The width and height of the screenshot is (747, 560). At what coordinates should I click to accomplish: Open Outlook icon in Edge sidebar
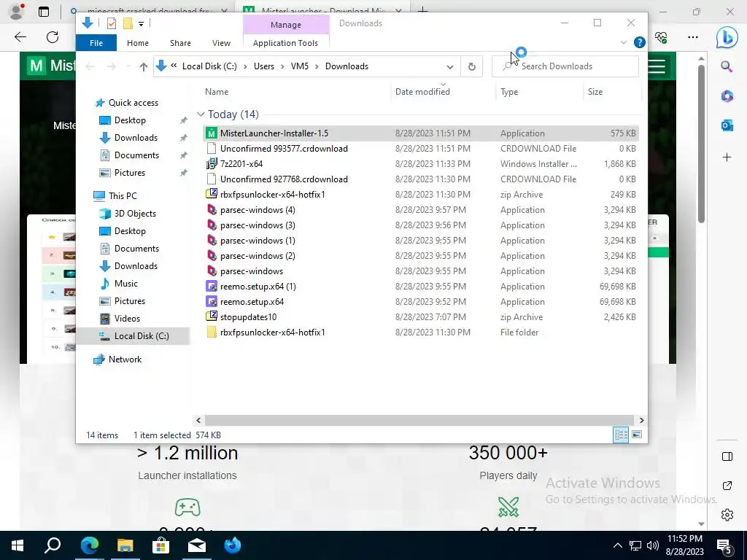[727, 125]
